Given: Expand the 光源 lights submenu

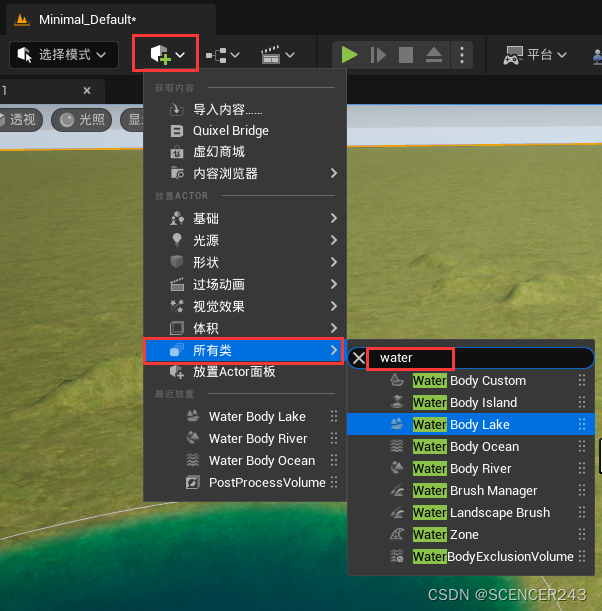Looking at the screenshot, I should (x=245, y=240).
